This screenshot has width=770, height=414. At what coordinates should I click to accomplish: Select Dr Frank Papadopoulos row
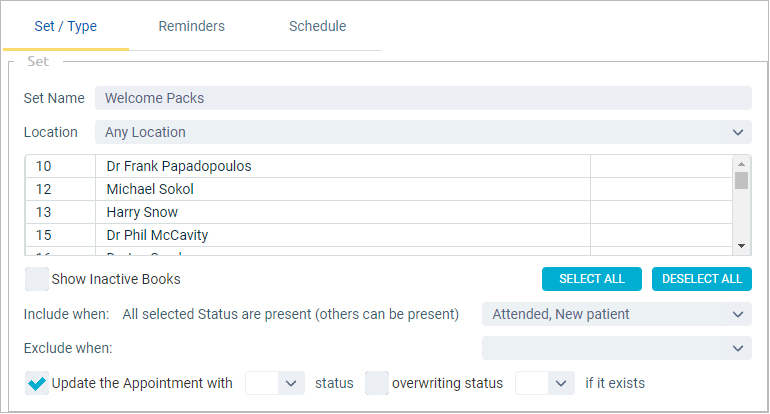pyautogui.click(x=379, y=166)
